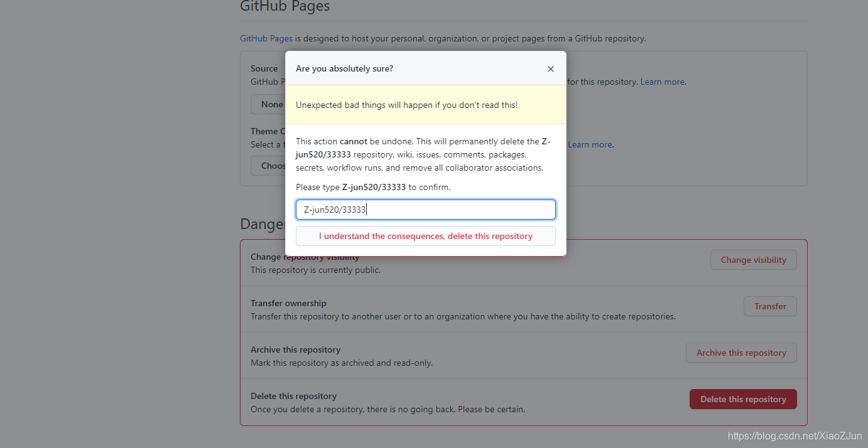Open the GitHub Pages link
868x448 pixels.
266,38
